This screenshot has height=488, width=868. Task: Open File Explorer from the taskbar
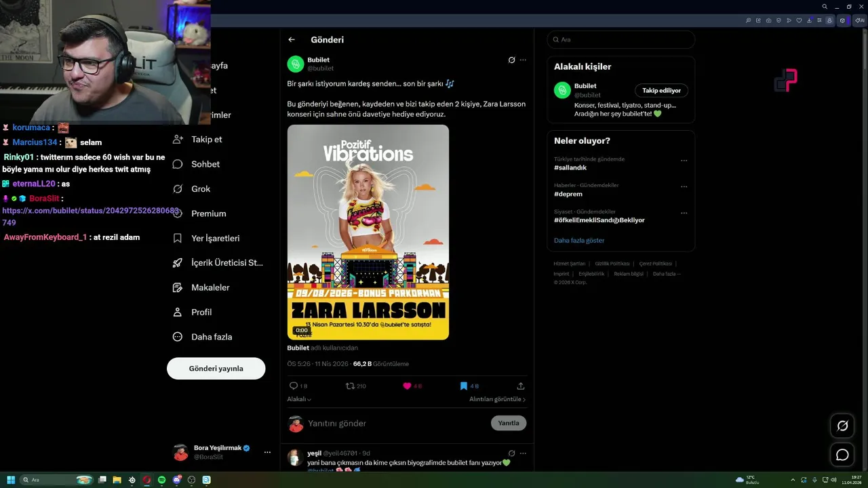click(117, 480)
